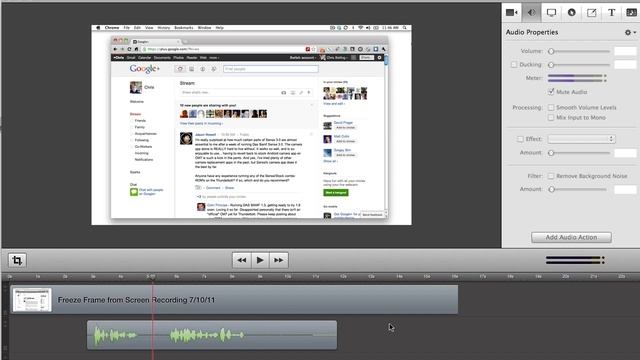Click the Apple menu in recorded screen
640x360 pixels.
[98, 28]
